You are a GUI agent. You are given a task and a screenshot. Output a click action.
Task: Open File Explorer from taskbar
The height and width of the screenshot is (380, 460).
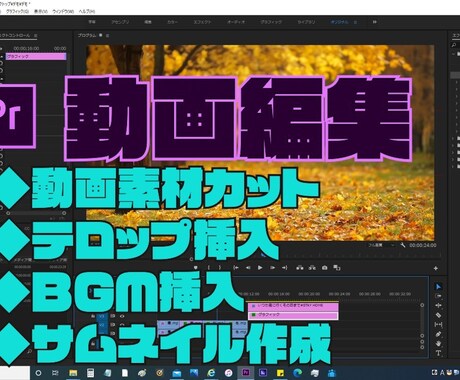click(73, 373)
